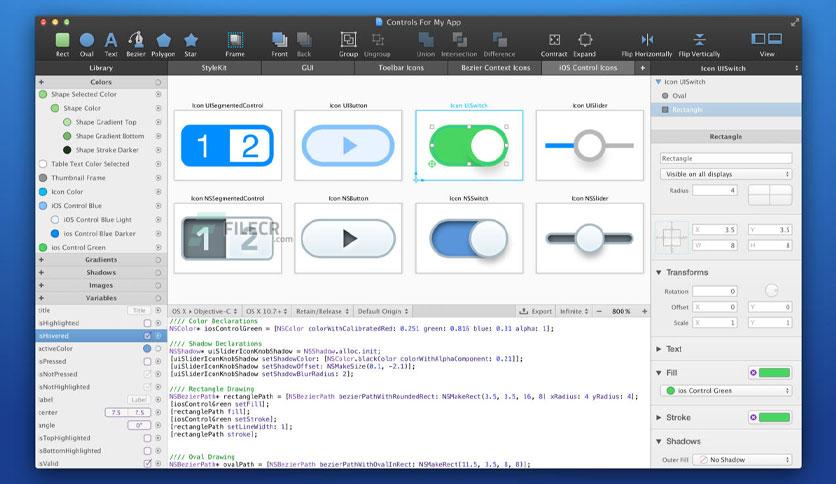Select the Polygon tool
Image resolution: width=836 pixels, height=484 pixels.
coord(163,44)
